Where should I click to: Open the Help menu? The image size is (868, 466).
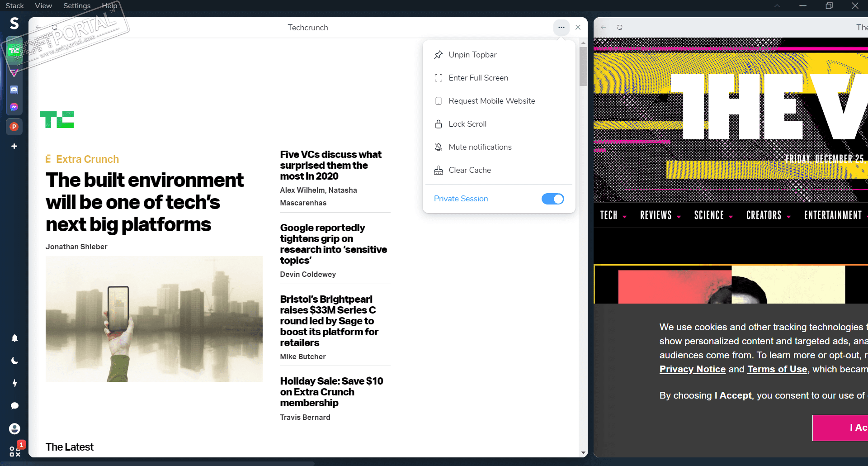(109, 6)
